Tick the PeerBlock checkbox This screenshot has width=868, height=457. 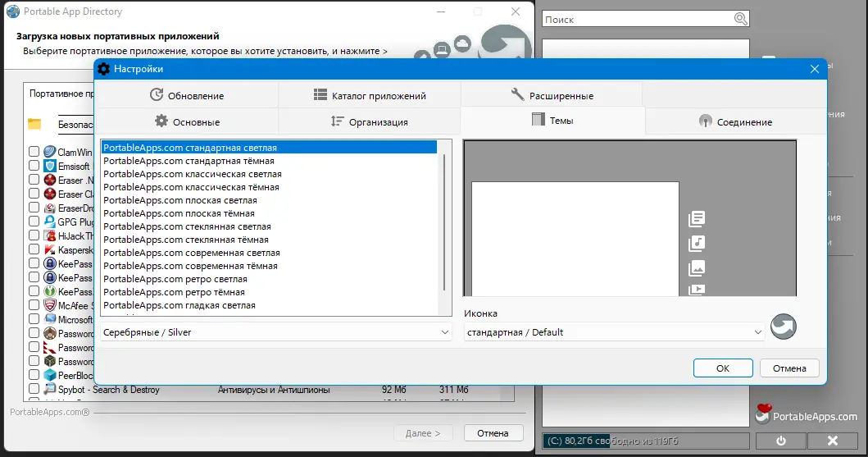(34, 375)
